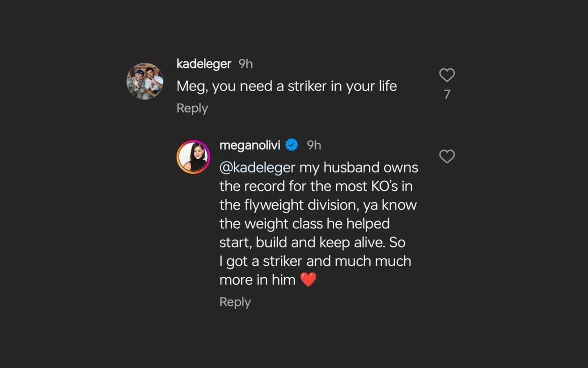Click the 9h timestamp on kadeleger's comment
The image size is (588, 368).
tap(246, 64)
